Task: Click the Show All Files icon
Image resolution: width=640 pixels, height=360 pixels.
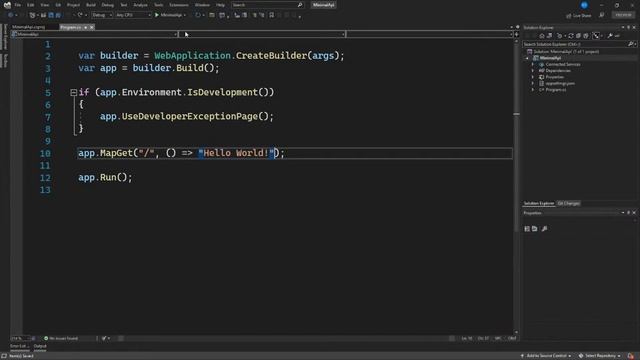Action: point(586,36)
